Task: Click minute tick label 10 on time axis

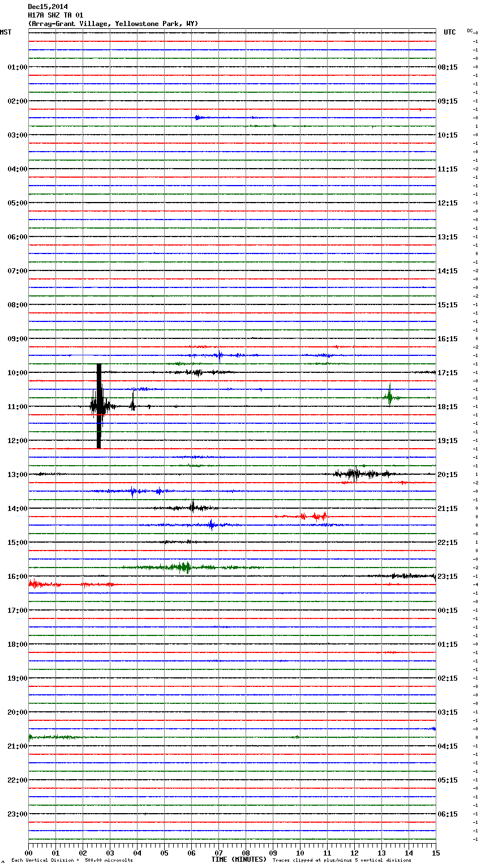Action: [300, 853]
